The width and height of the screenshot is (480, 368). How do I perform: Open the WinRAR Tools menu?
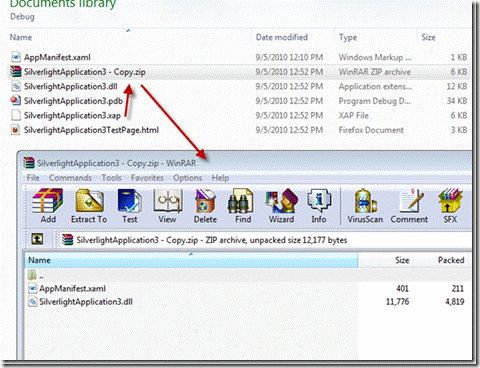tap(111, 178)
